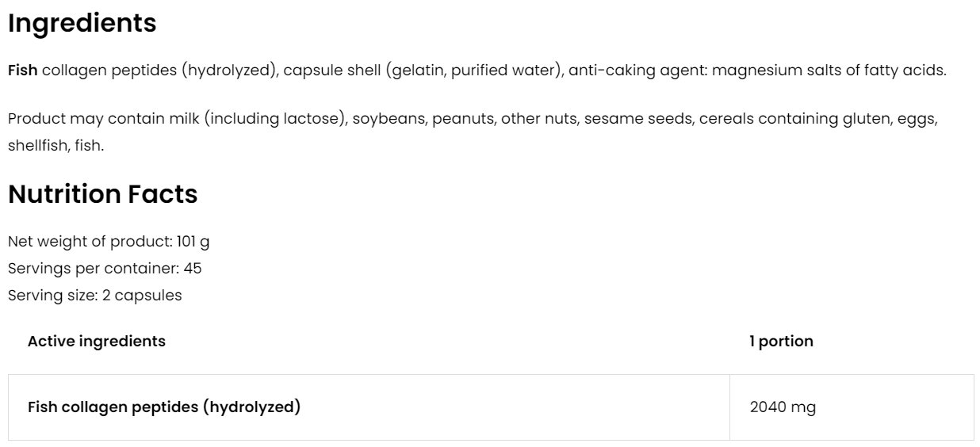Viewport: 980px width, 447px height.
Task: Click the 'Net weight of product: 101 g' line
Action: pyautogui.click(x=109, y=241)
